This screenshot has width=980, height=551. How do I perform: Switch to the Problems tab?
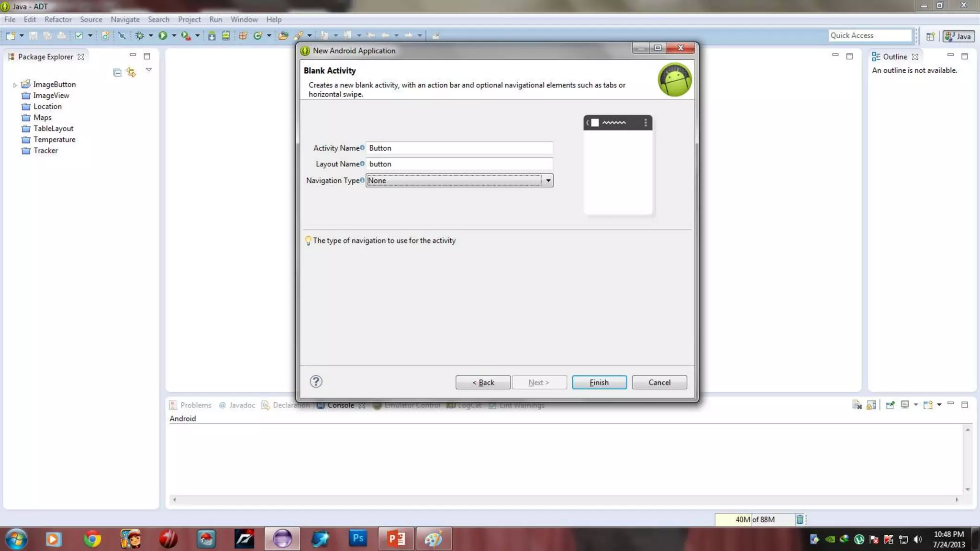[x=195, y=405]
